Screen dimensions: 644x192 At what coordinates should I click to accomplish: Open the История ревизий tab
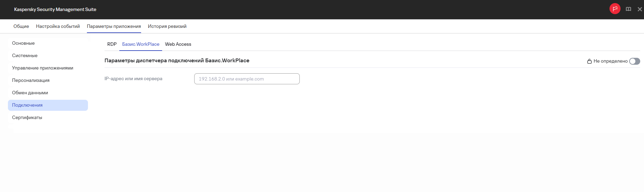(x=167, y=26)
